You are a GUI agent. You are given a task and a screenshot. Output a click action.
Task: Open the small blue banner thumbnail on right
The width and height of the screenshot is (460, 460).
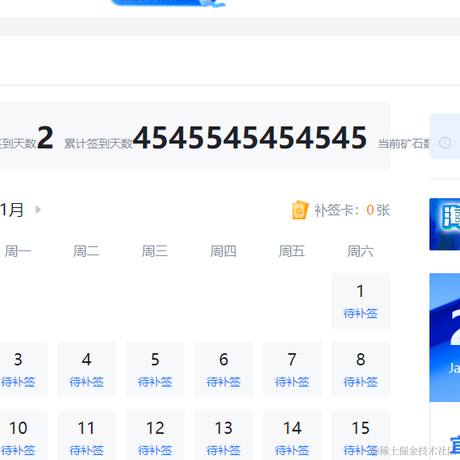445,224
